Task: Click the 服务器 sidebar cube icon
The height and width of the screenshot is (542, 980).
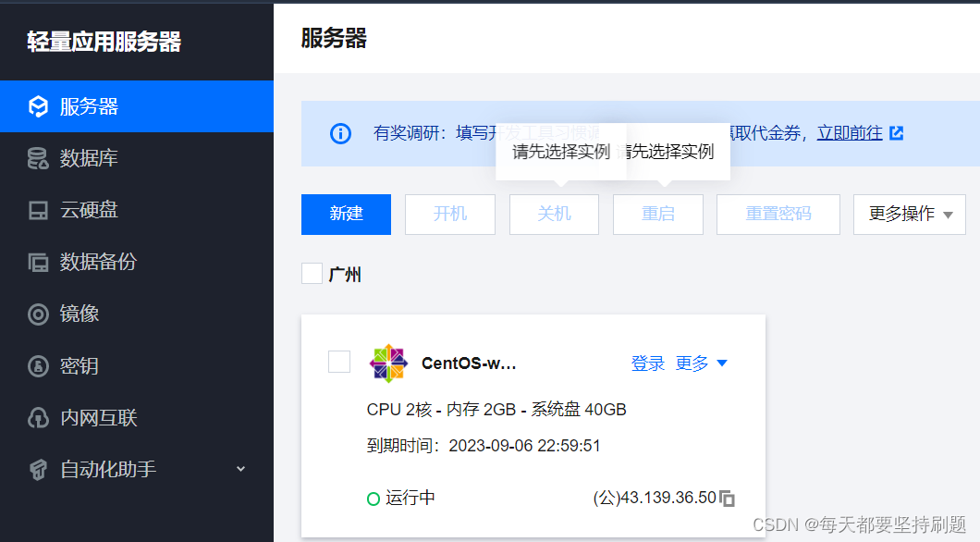Action: [x=38, y=107]
